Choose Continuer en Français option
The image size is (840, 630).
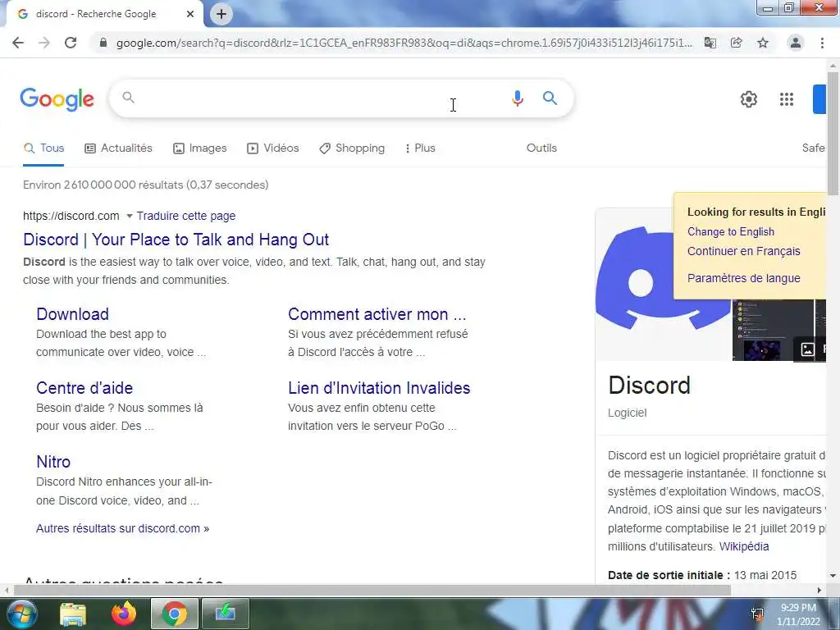tap(743, 251)
